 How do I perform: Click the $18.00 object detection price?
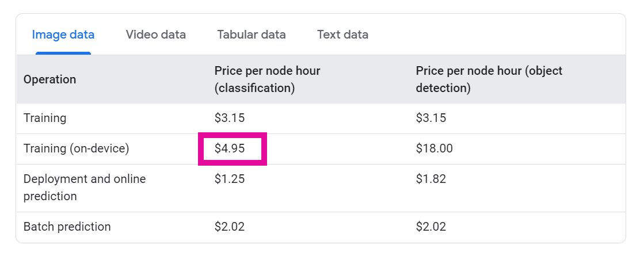pos(434,148)
